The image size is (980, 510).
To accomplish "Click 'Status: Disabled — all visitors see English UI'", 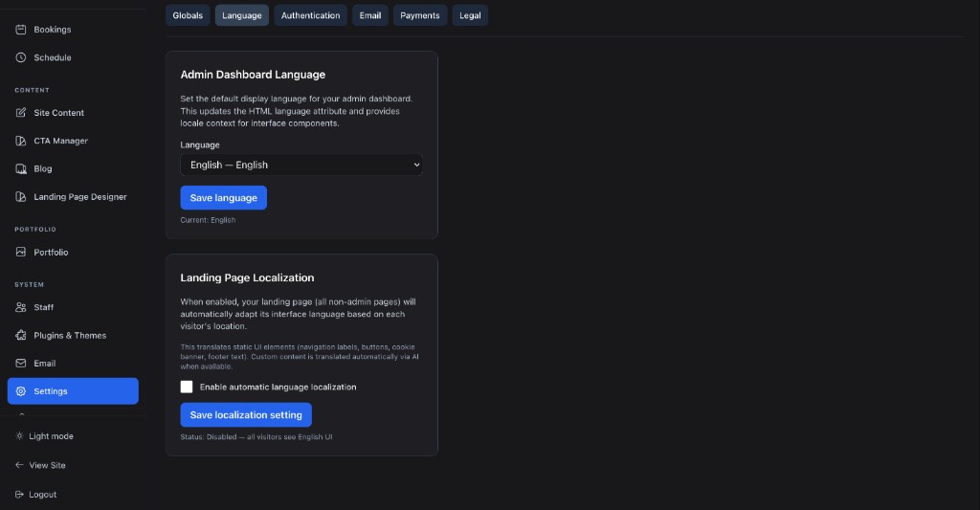I will 256,437.
